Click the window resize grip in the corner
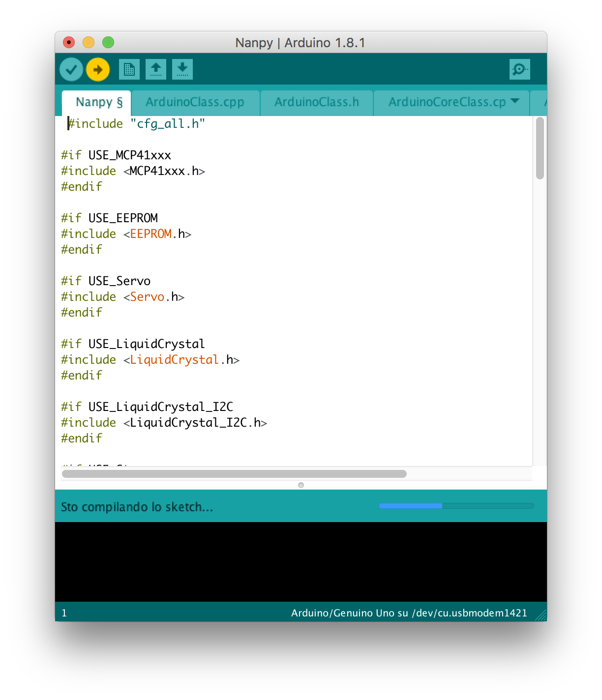This screenshot has width=602, height=700. (541, 615)
